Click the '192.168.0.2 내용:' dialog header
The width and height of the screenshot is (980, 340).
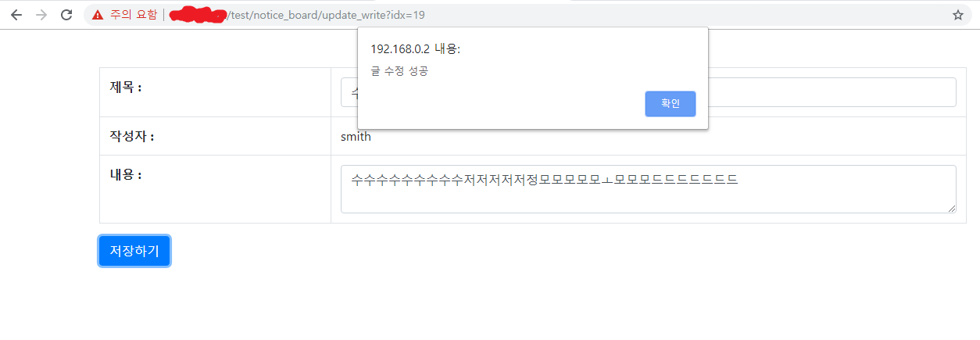[x=416, y=48]
